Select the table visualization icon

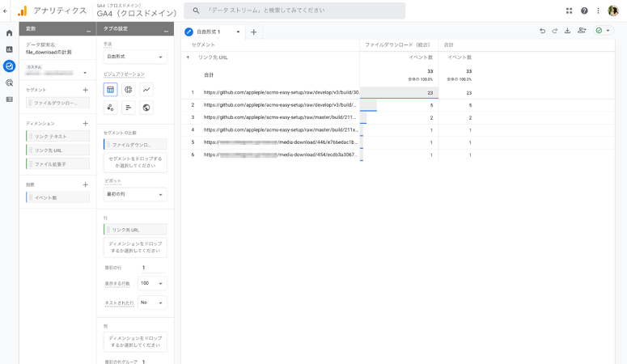(x=111, y=90)
